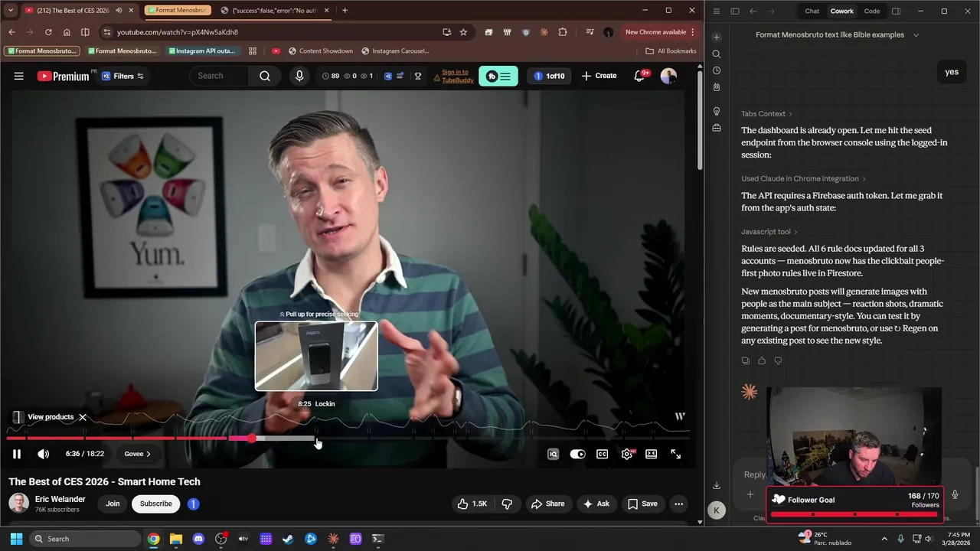Click the vidIQ icon in player controls
The height and width of the screenshot is (551, 980).
(553, 454)
